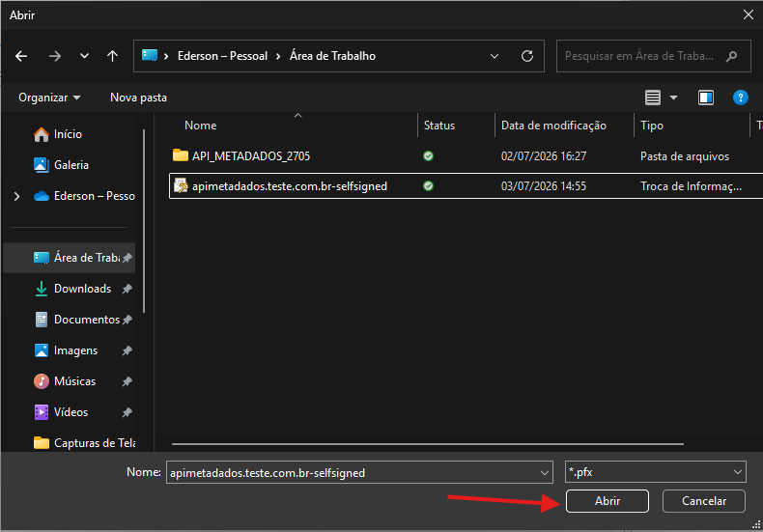Click the Troca de Informaç... type cell
The height and width of the screenshot is (532, 763).
pos(691,186)
